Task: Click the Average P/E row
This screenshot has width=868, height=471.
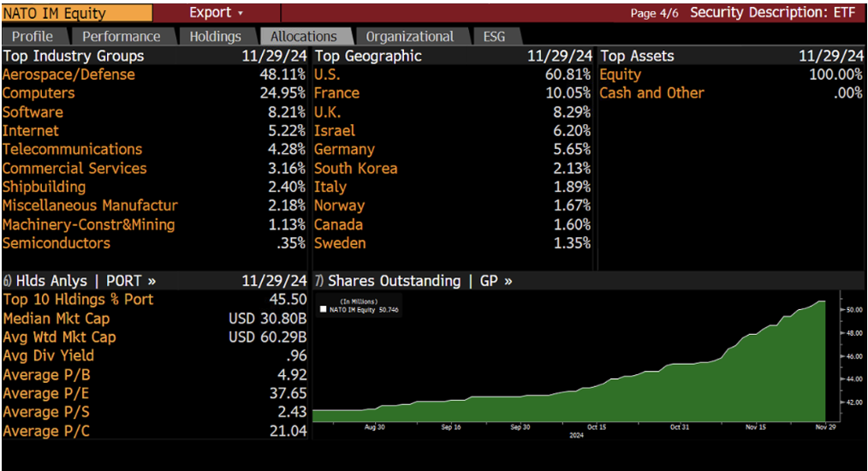Action: (x=154, y=393)
